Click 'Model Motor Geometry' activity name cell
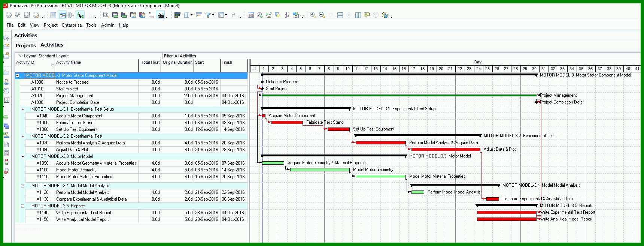The image size is (644, 246). tap(97, 170)
